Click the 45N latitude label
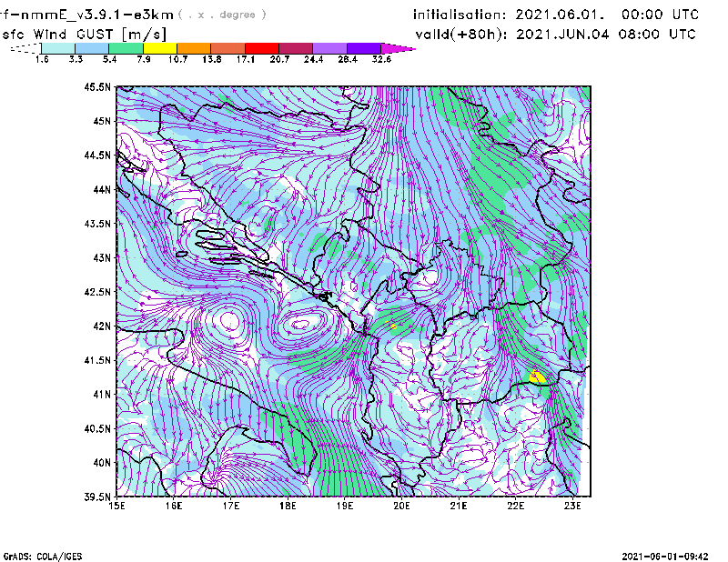 [x=102, y=121]
